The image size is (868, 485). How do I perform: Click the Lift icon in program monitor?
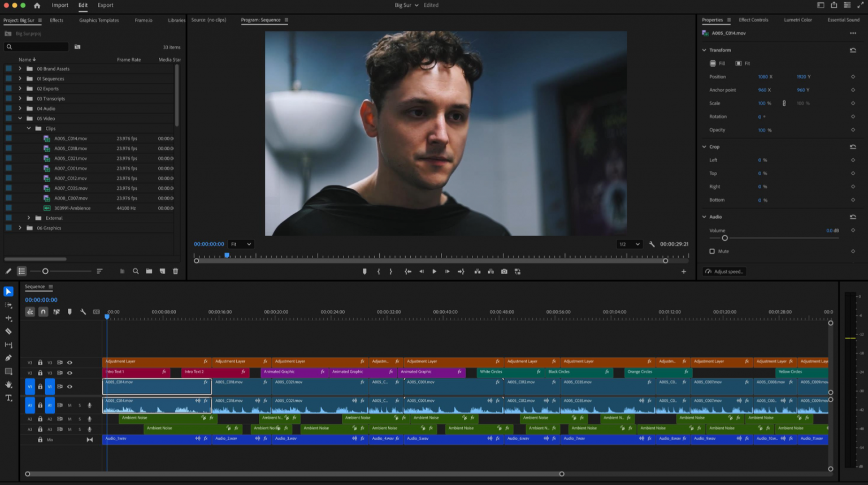click(476, 271)
